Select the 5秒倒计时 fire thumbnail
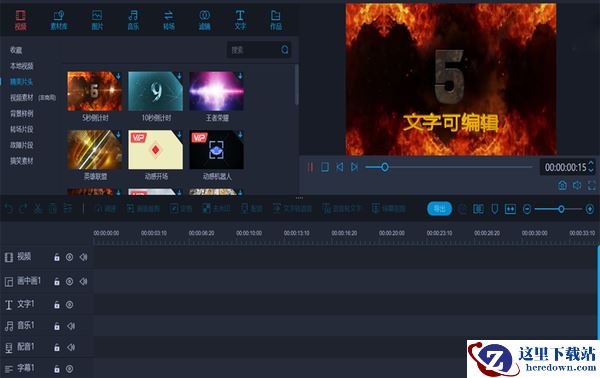This screenshot has width=600, height=378. click(95, 91)
